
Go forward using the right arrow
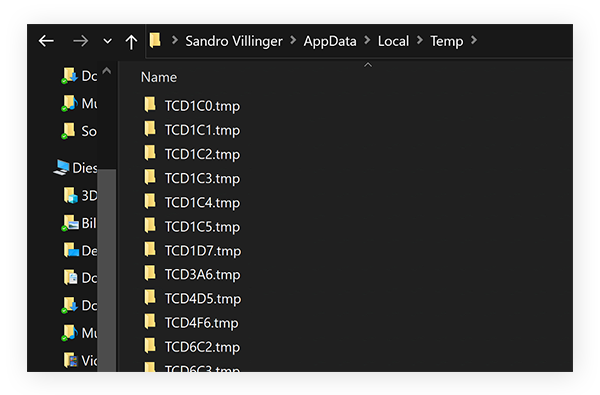(x=80, y=41)
